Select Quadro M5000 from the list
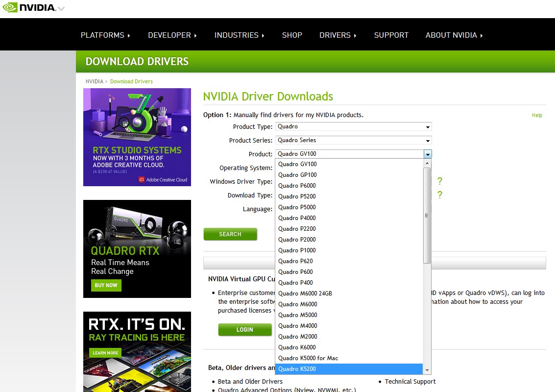 click(349, 315)
